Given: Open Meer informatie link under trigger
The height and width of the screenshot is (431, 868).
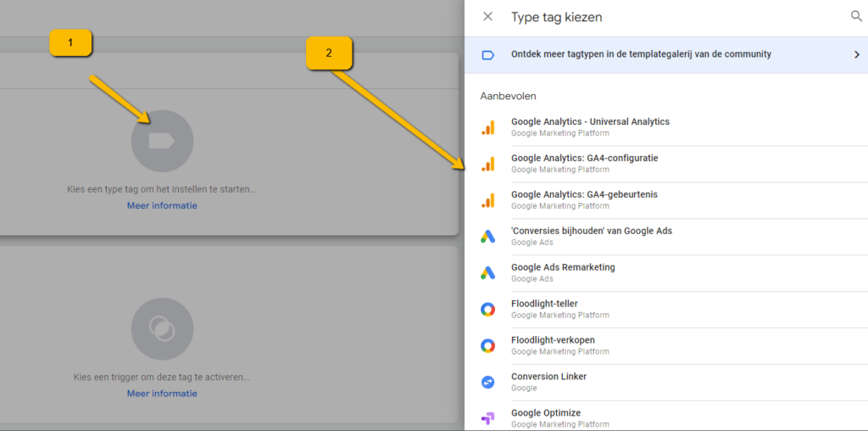Looking at the screenshot, I should [162, 394].
